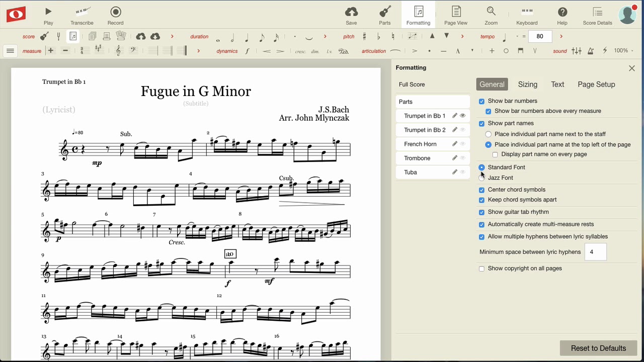Open the Help menu
The width and height of the screenshot is (644, 362).
point(562,15)
